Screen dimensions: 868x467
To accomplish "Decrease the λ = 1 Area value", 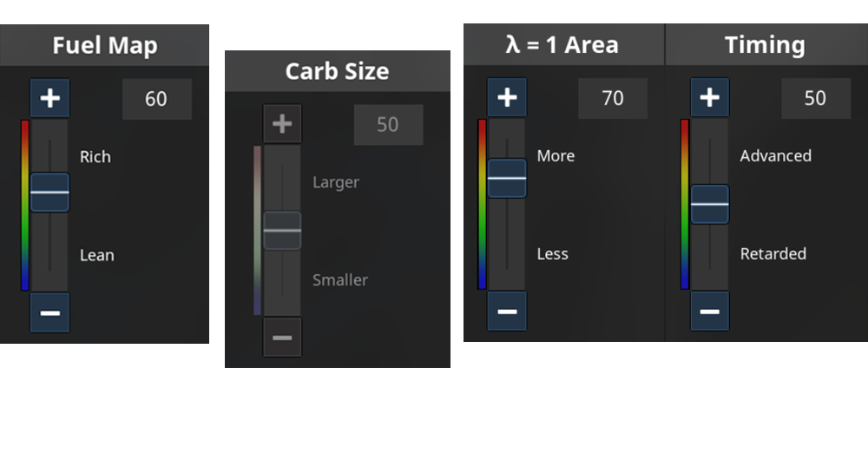I will (x=506, y=312).
